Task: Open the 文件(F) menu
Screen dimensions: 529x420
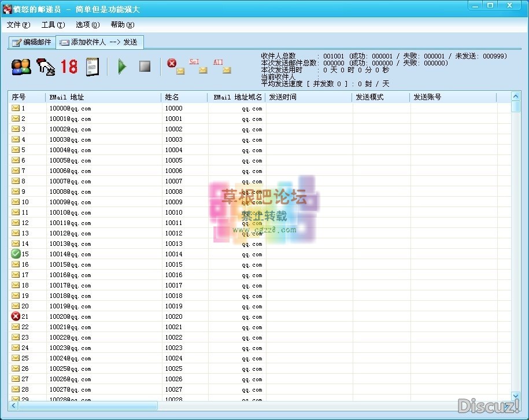Action: coord(18,25)
